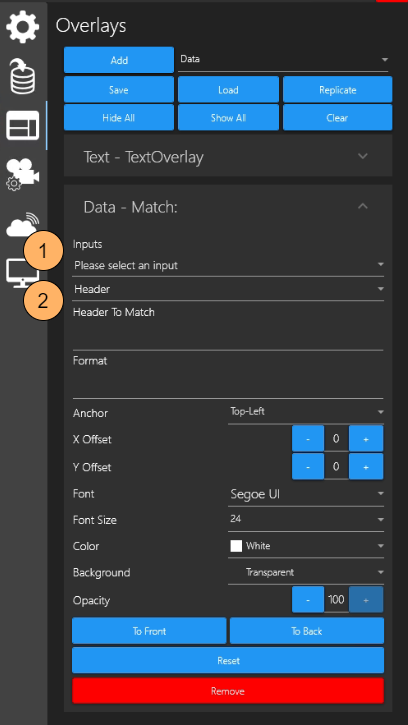Open the settings gear sidebar icon

(x=23, y=26)
